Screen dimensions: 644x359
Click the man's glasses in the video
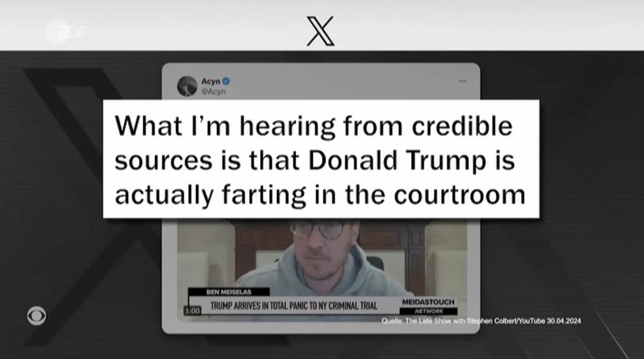tap(318, 229)
